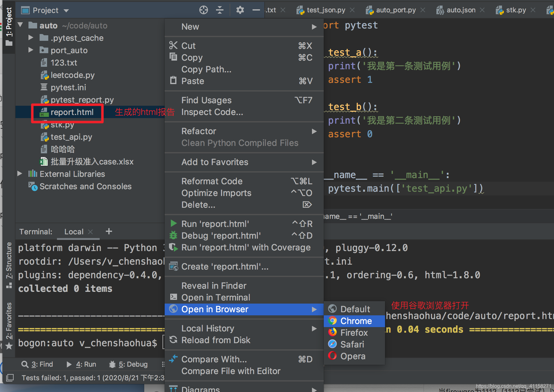554x392 pixels.
Task: Choose Compare File with Editor
Action: pyautogui.click(x=244, y=371)
